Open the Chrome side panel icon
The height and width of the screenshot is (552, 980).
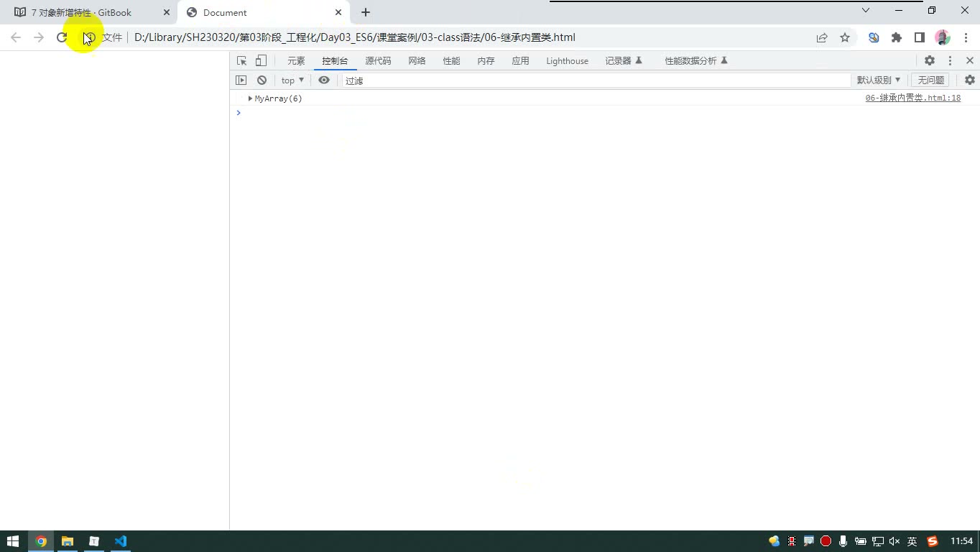[920, 37]
